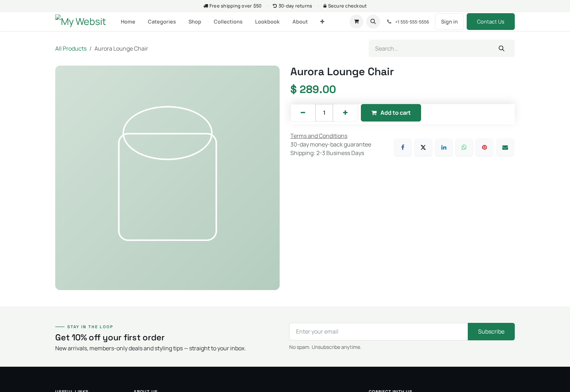Click the Aurora Lounge Chair breadcrumb text
This screenshot has height=392, width=570.
(x=121, y=48)
